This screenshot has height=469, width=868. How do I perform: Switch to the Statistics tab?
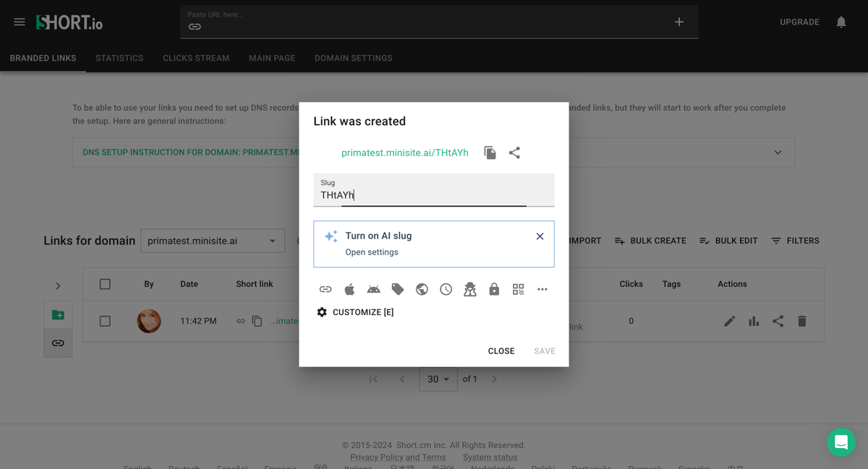(119, 58)
